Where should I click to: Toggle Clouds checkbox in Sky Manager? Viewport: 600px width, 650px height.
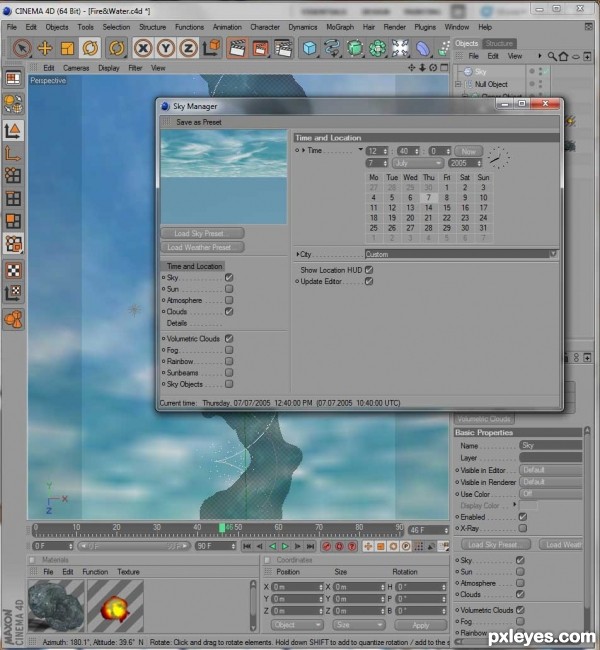[229, 311]
